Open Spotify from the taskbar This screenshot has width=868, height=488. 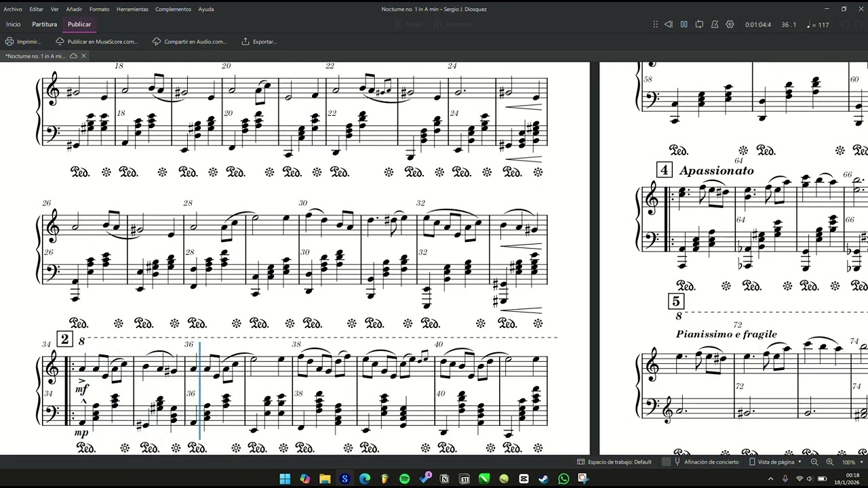(404, 479)
